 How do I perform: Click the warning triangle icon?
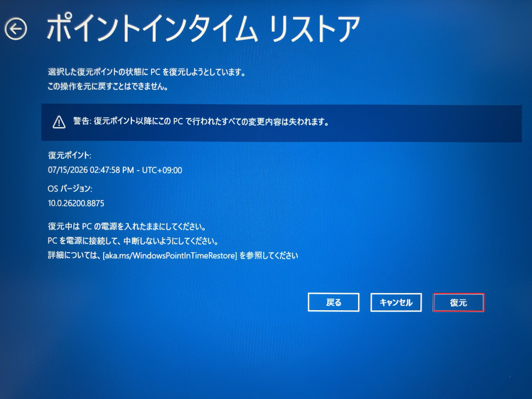pos(59,122)
